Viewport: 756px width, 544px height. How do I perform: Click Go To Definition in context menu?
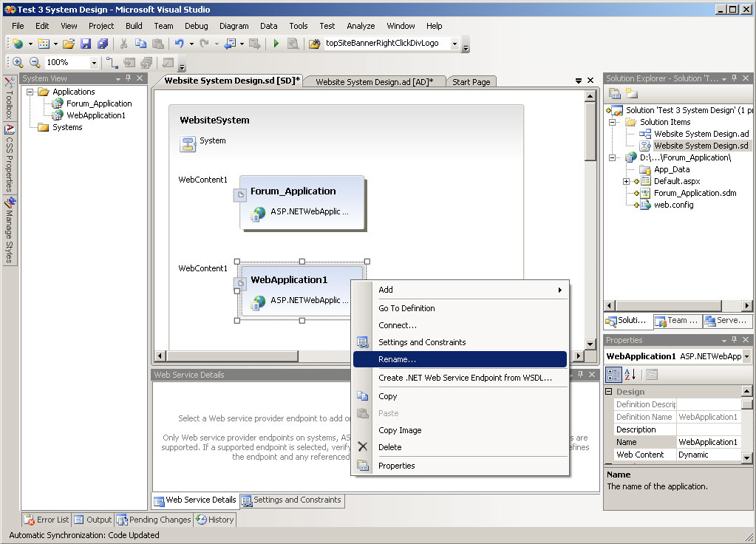coord(460,308)
